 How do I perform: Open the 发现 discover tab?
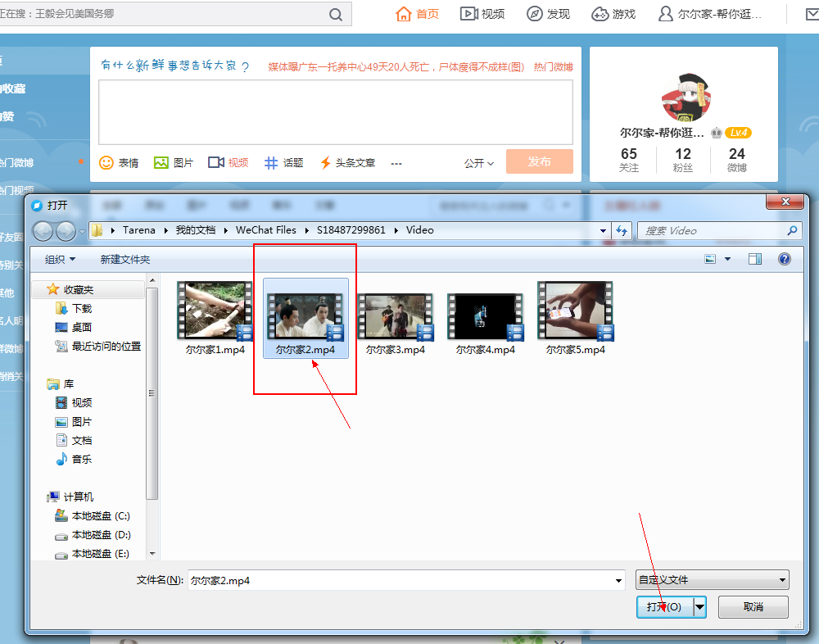[x=548, y=14]
